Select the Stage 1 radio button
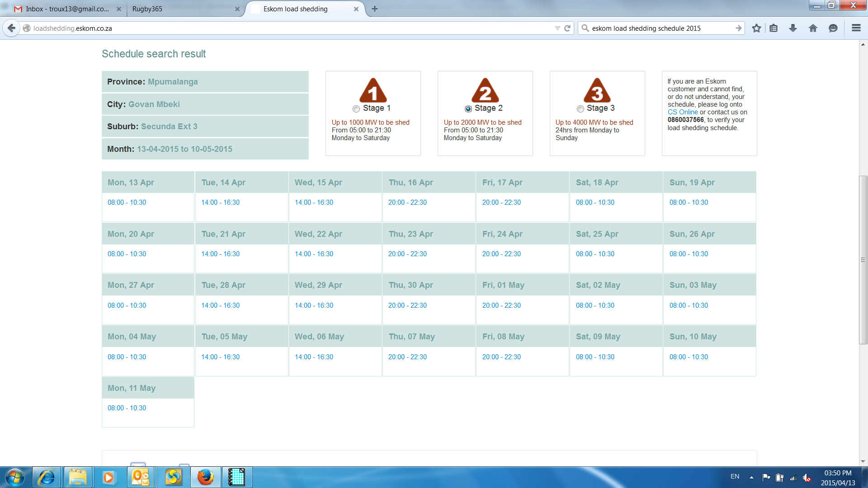This screenshot has height=488, width=868. click(x=356, y=108)
